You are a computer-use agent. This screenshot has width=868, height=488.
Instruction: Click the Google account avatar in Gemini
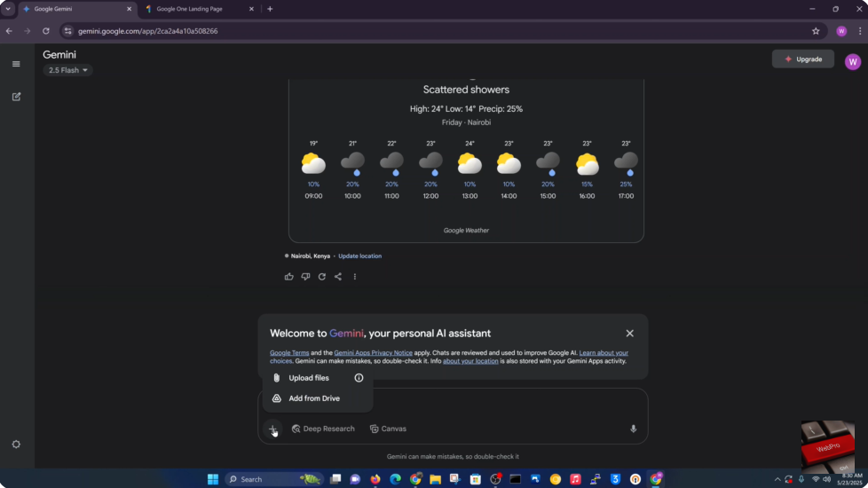click(x=853, y=62)
